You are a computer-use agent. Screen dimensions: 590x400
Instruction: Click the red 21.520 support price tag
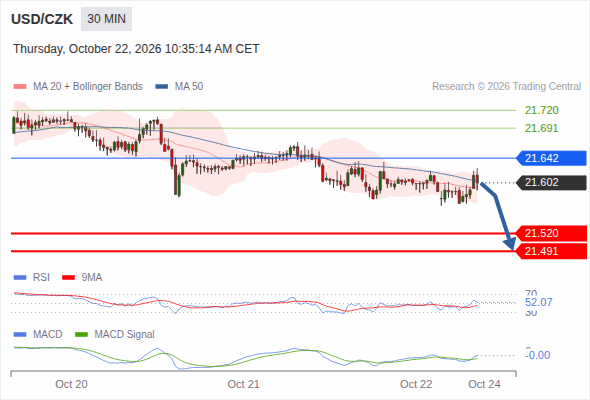pyautogui.click(x=551, y=233)
